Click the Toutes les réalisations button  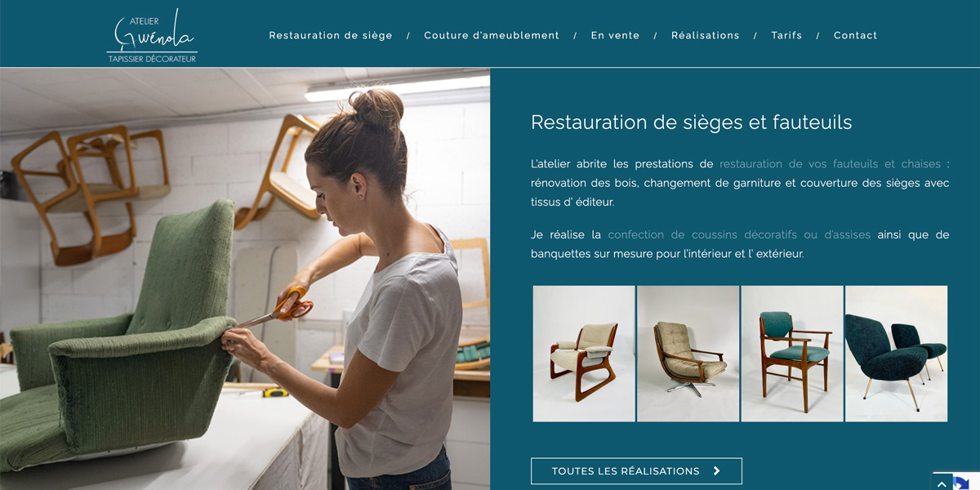coord(636,471)
